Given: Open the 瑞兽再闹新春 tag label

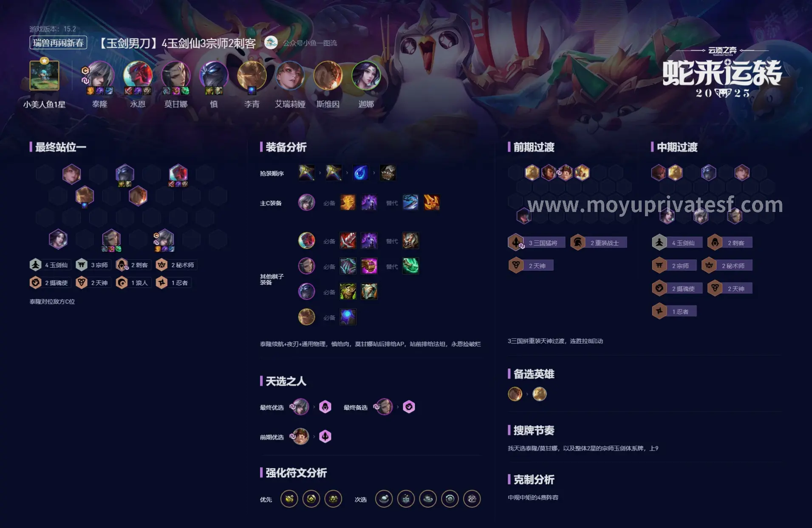Looking at the screenshot, I should click(x=58, y=43).
